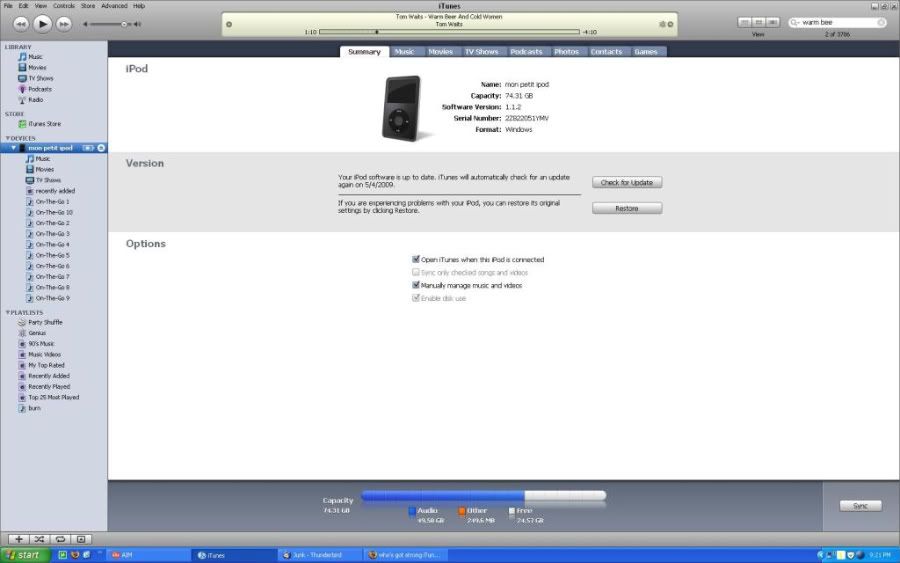
Task: Click the iPod capacity usage bar
Action: pyautogui.click(x=483, y=496)
